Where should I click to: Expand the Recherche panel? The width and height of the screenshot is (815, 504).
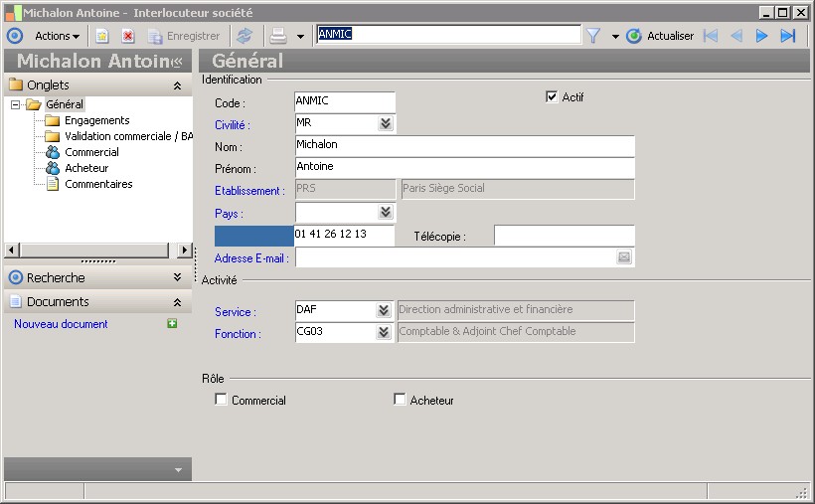pos(177,278)
